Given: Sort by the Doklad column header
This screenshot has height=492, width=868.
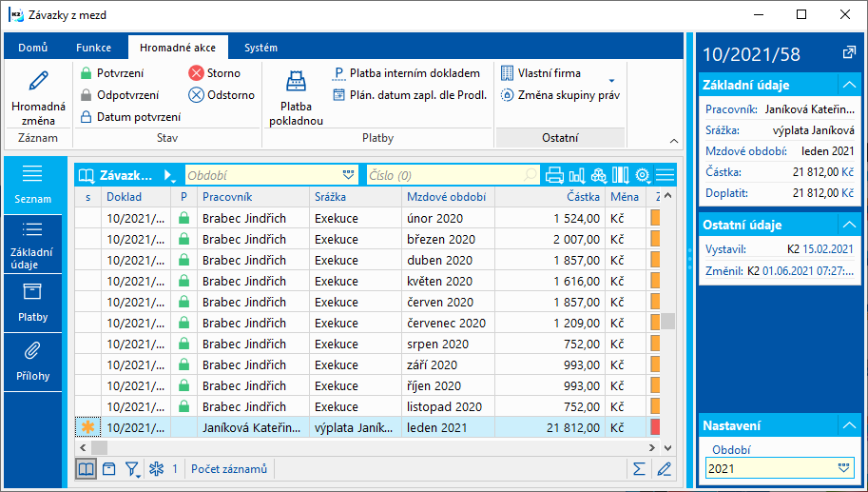Looking at the screenshot, I should 136,197.
